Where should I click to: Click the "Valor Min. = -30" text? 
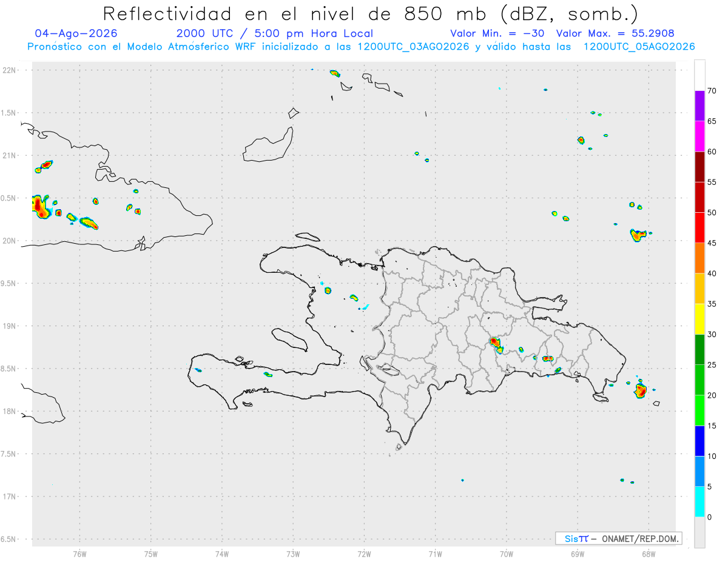(x=499, y=33)
